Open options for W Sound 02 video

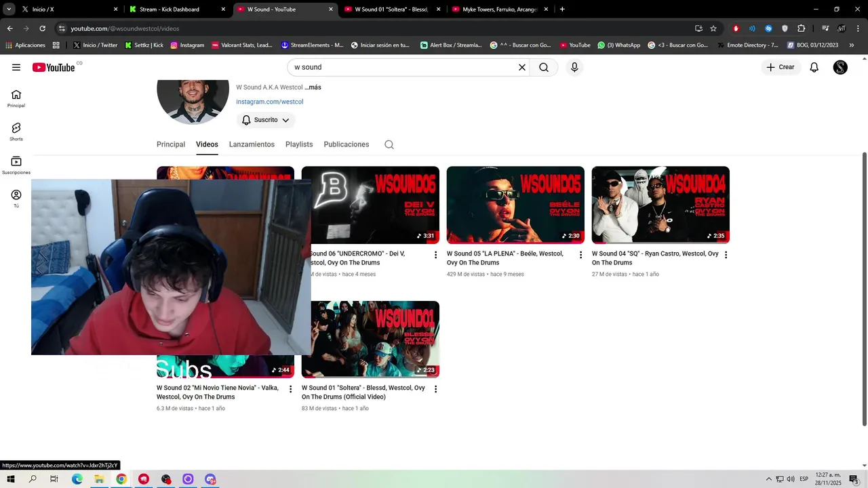click(290, 389)
